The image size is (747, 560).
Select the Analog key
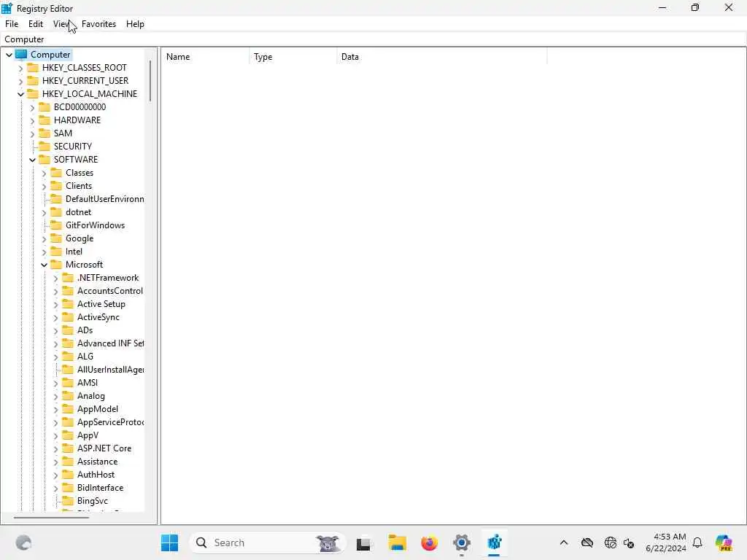point(91,396)
